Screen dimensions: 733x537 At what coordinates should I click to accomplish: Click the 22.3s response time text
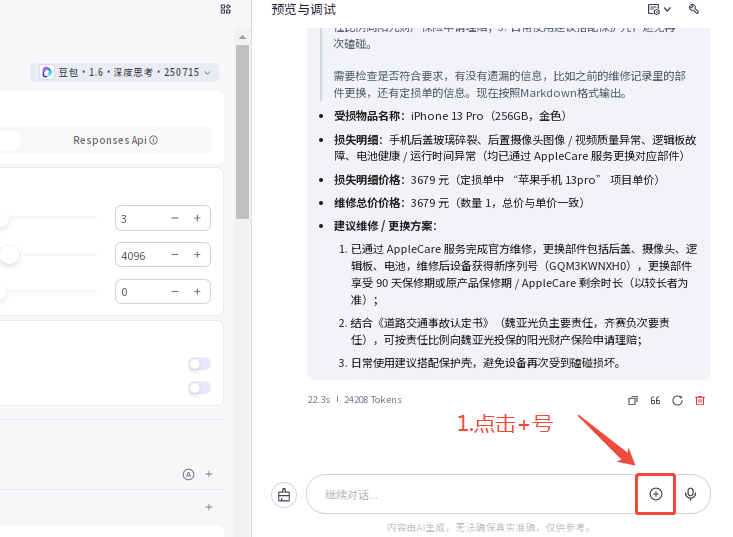click(319, 400)
